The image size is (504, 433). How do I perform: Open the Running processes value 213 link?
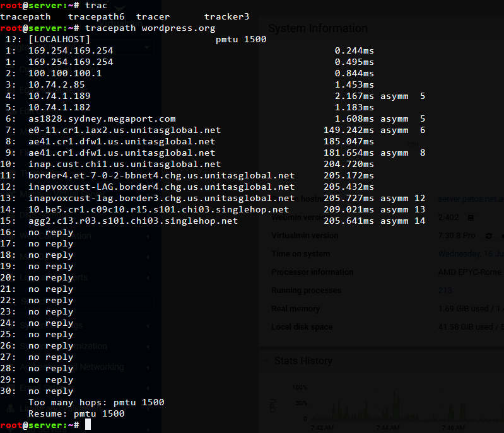point(445,291)
